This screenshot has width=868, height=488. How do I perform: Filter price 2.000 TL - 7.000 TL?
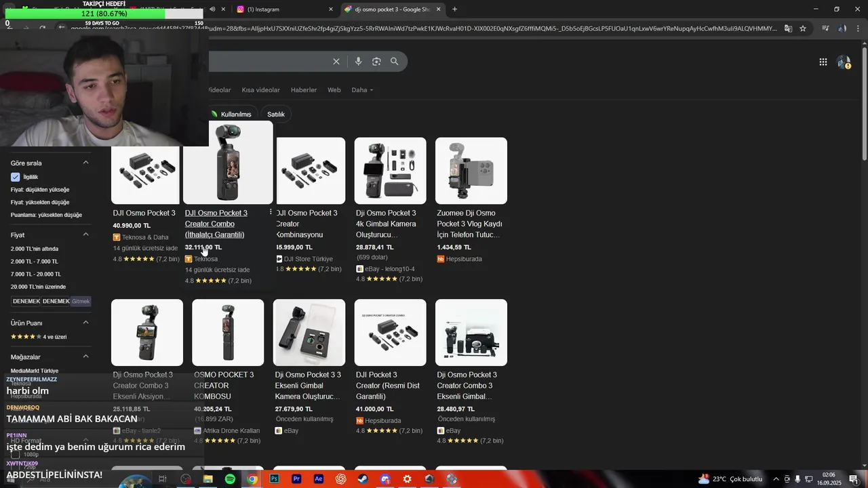pos(35,262)
